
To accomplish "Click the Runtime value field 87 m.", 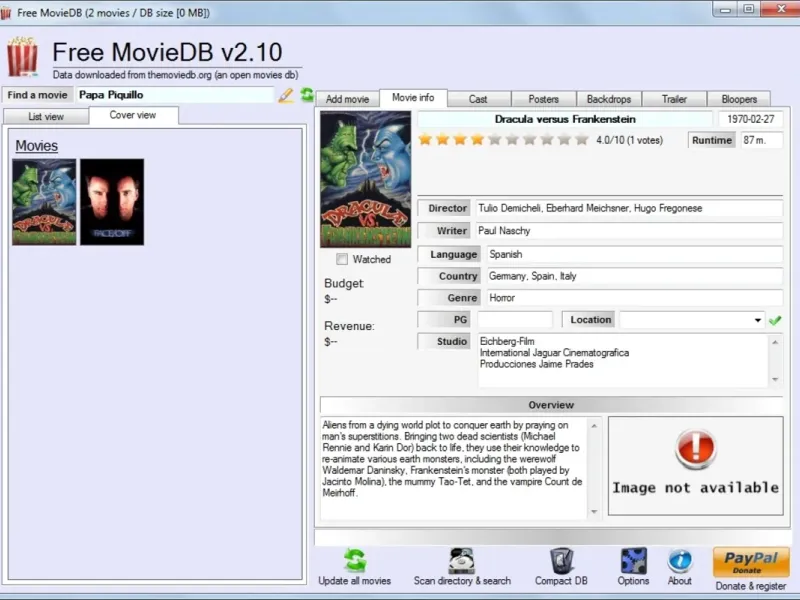I will 761,140.
